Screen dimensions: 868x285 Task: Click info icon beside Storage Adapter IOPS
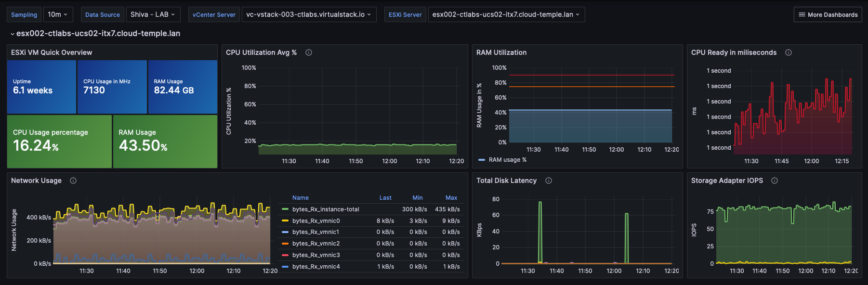tap(775, 181)
